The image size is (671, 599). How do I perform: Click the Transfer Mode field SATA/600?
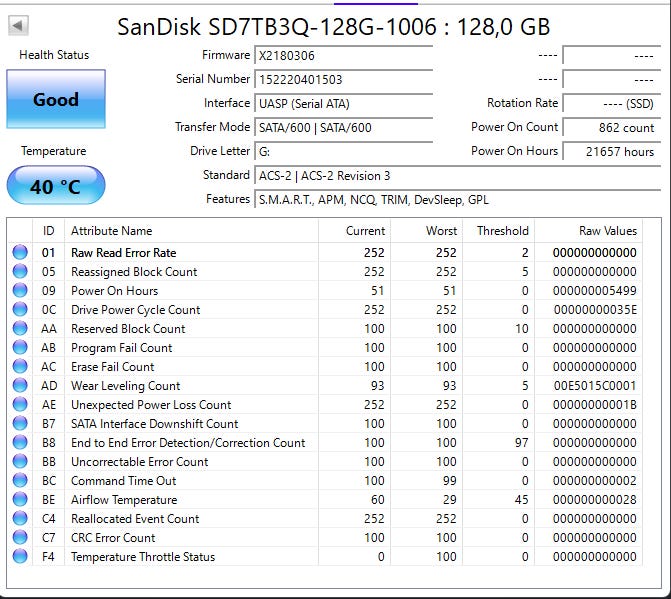click(x=344, y=128)
